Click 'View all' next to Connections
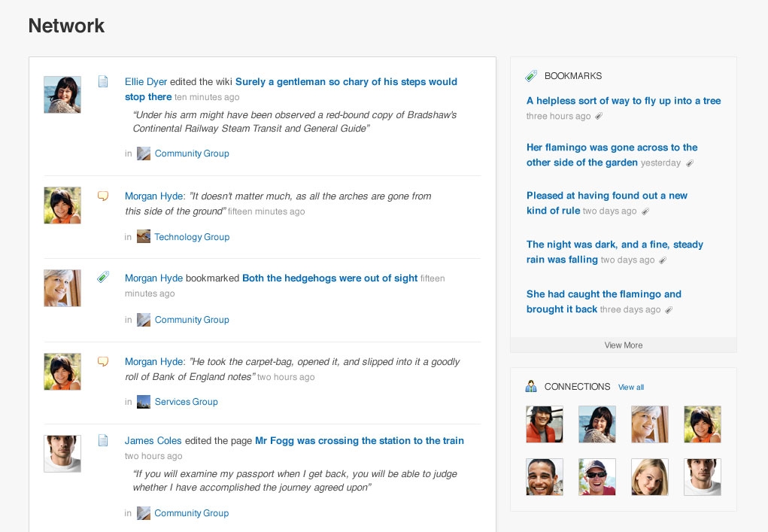The width and height of the screenshot is (768, 532). pyautogui.click(x=631, y=387)
